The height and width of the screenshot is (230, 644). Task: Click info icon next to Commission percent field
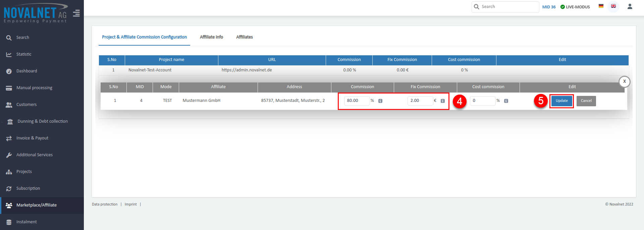coord(380,101)
